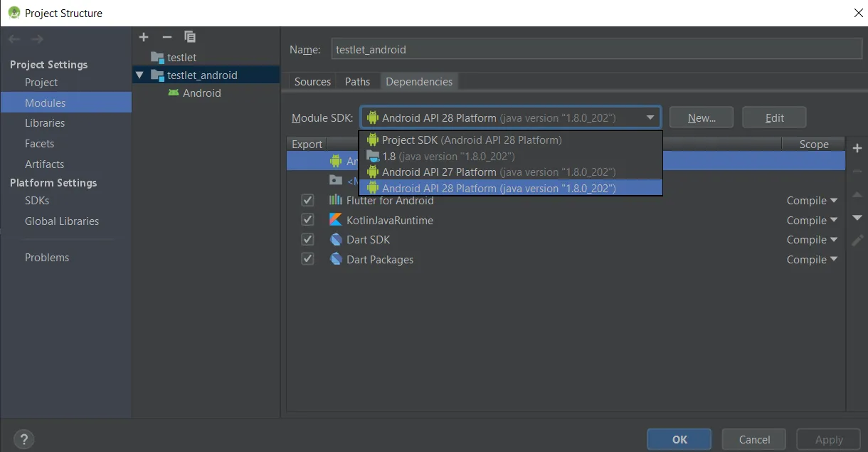The height and width of the screenshot is (452, 868).
Task: Click the KotlinJavaRuntime Kotlin icon
Action: tap(336, 220)
